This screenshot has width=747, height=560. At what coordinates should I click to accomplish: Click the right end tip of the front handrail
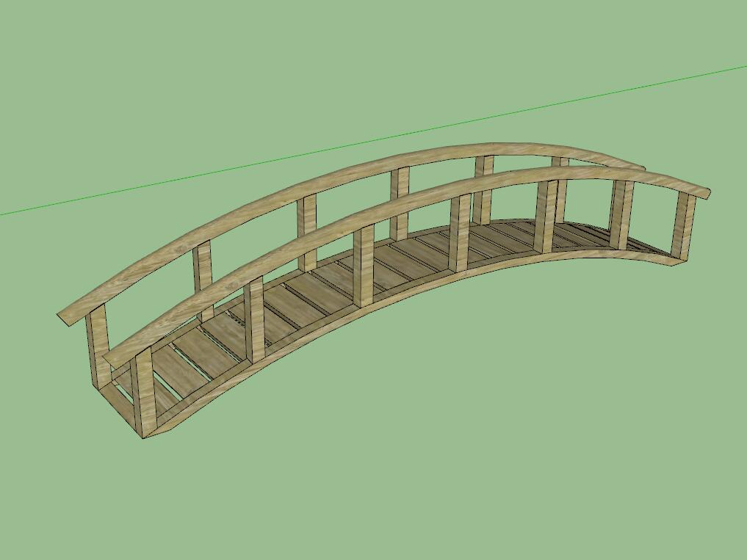[x=705, y=193]
